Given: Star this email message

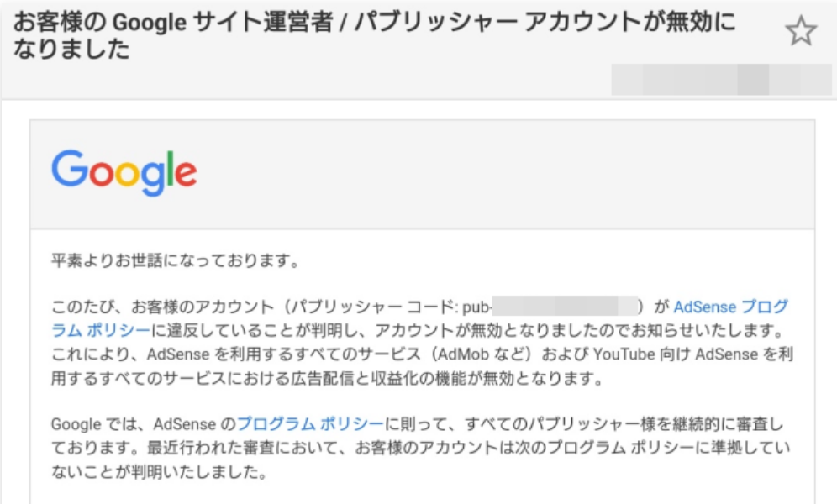Looking at the screenshot, I should [x=801, y=31].
